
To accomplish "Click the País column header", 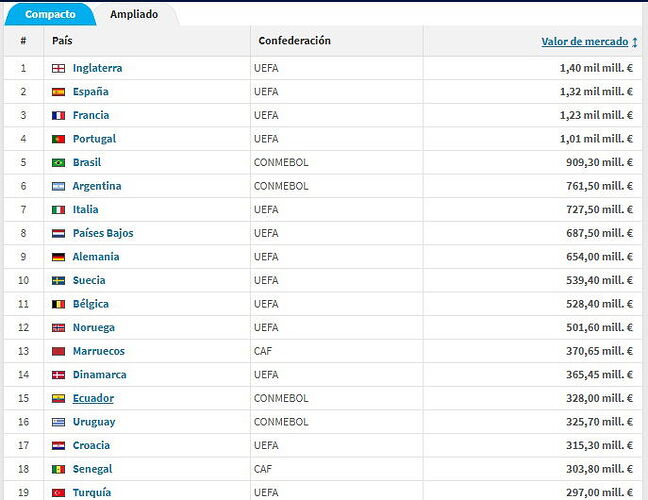I will tap(62, 40).
